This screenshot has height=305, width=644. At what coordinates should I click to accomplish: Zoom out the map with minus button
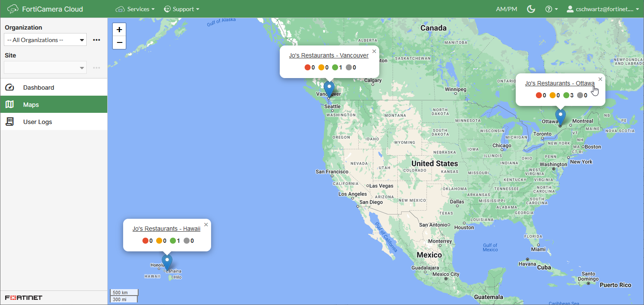point(119,42)
